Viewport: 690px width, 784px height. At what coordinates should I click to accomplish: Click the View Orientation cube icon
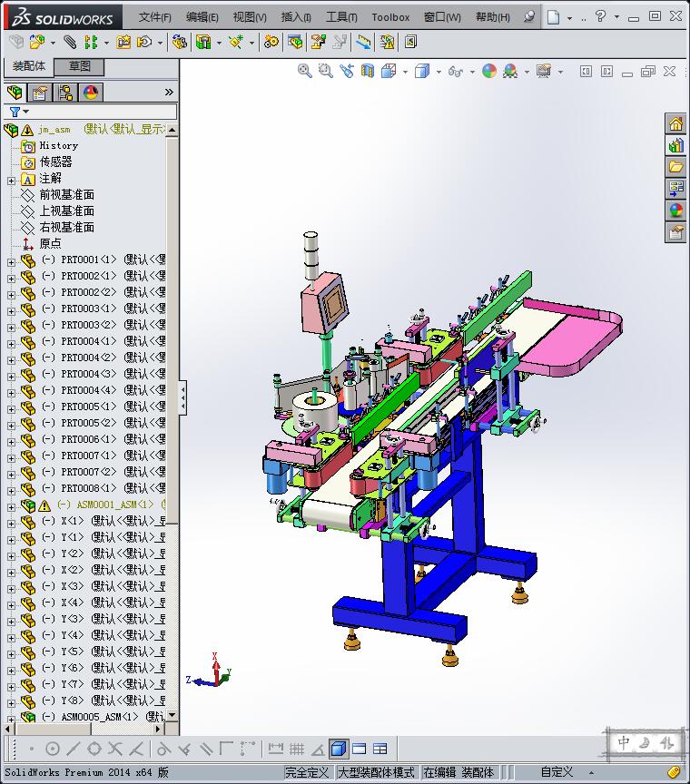(x=389, y=71)
